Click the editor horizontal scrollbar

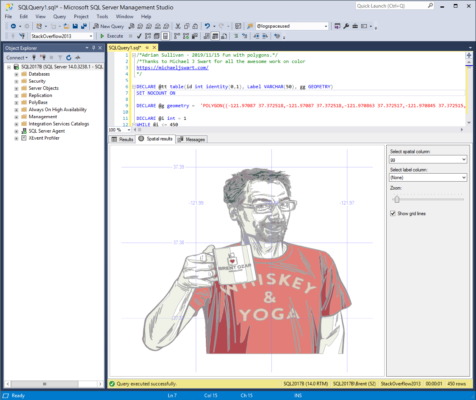pos(299,129)
